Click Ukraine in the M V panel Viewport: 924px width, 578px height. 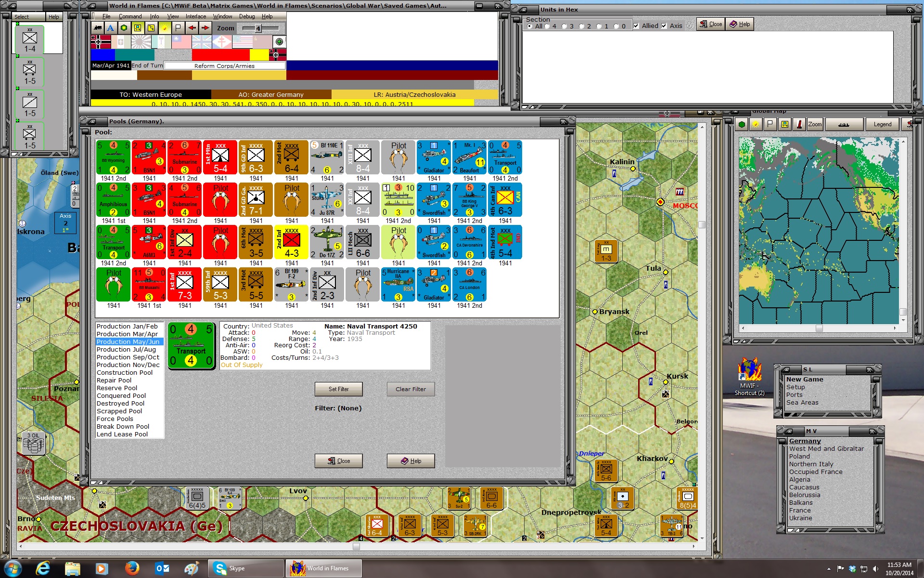click(x=801, y=518)
